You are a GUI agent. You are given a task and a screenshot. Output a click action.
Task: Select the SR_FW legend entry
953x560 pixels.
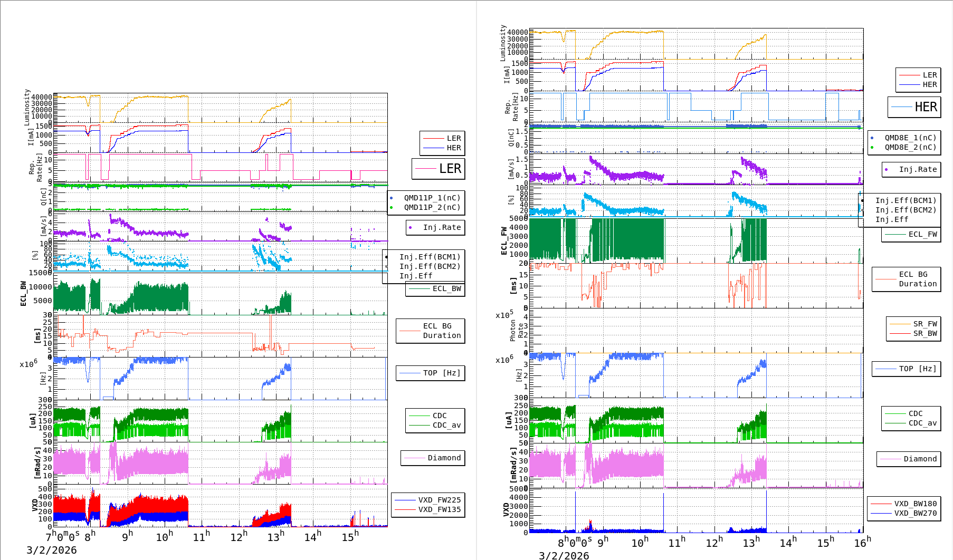[913, 324]
